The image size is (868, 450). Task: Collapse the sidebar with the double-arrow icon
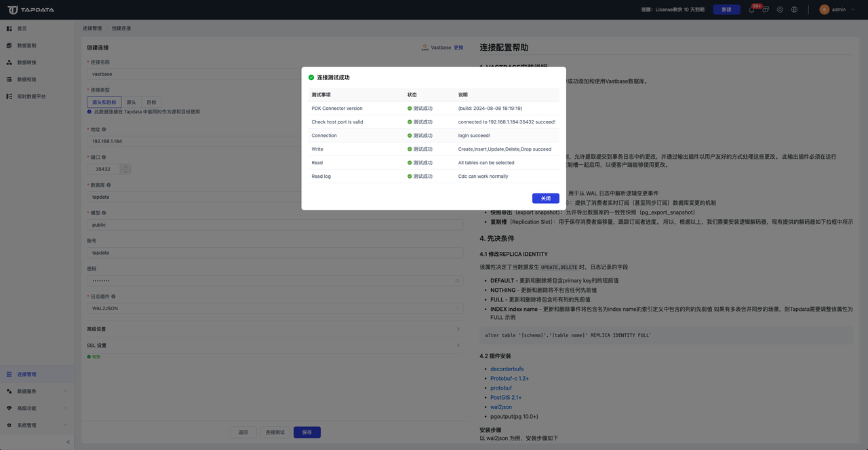pos(68,442)
